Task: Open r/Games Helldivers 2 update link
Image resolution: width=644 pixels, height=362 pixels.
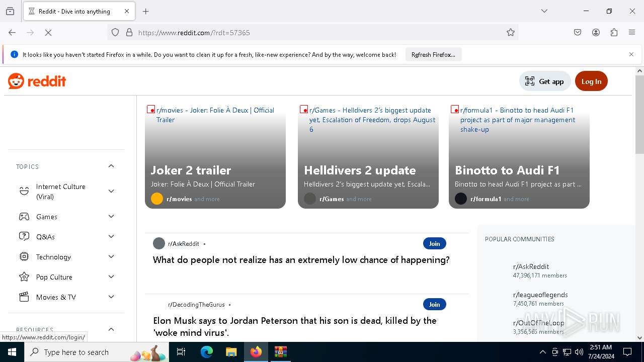Action: pos(372,120)
